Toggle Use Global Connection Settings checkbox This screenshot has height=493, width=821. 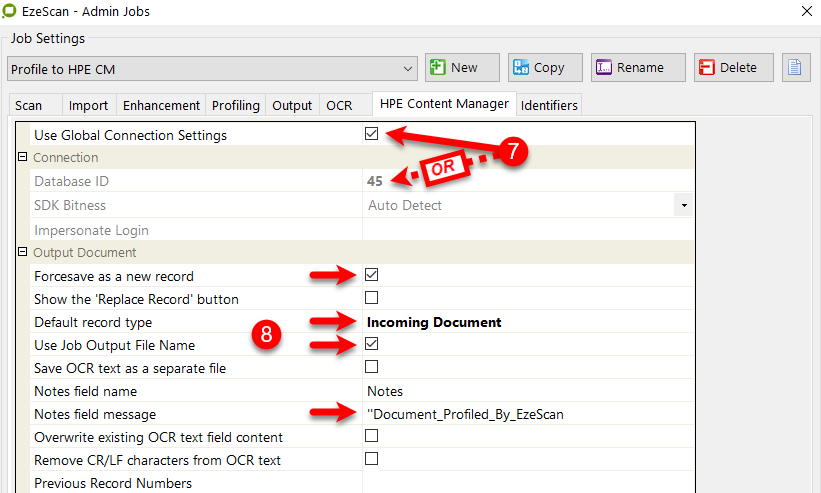coord(372,134)
